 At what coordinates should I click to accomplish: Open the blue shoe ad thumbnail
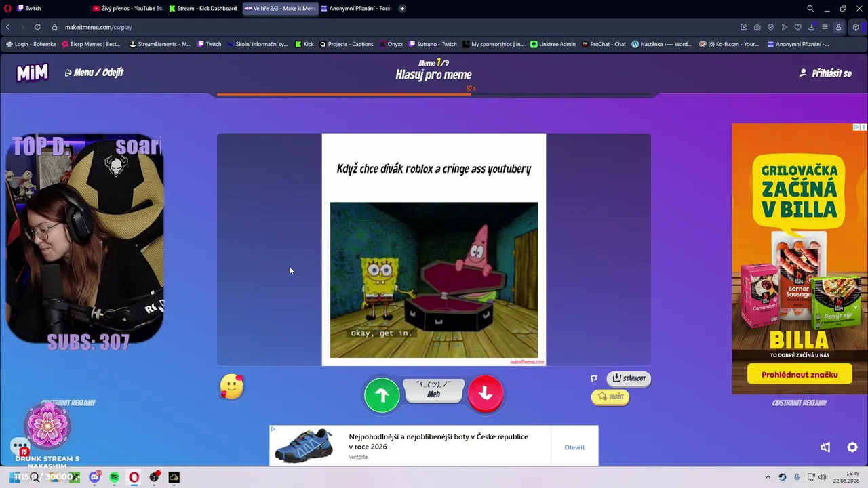point(304,445)
